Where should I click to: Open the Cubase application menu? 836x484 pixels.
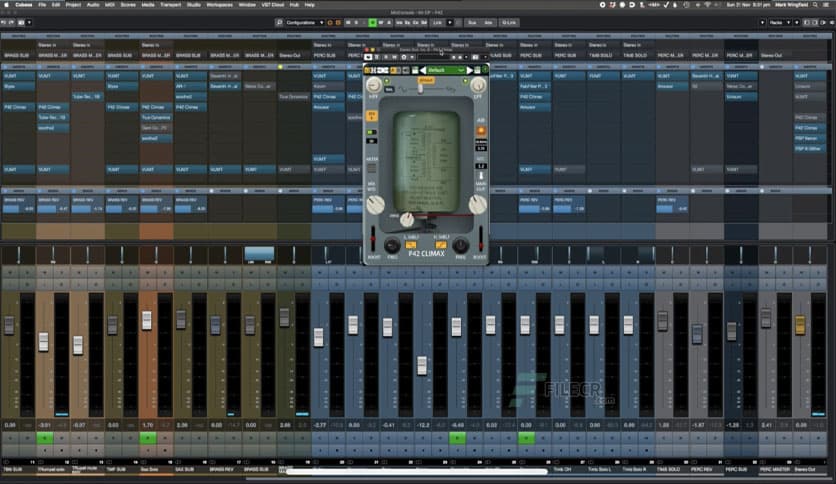click(23, 5)
